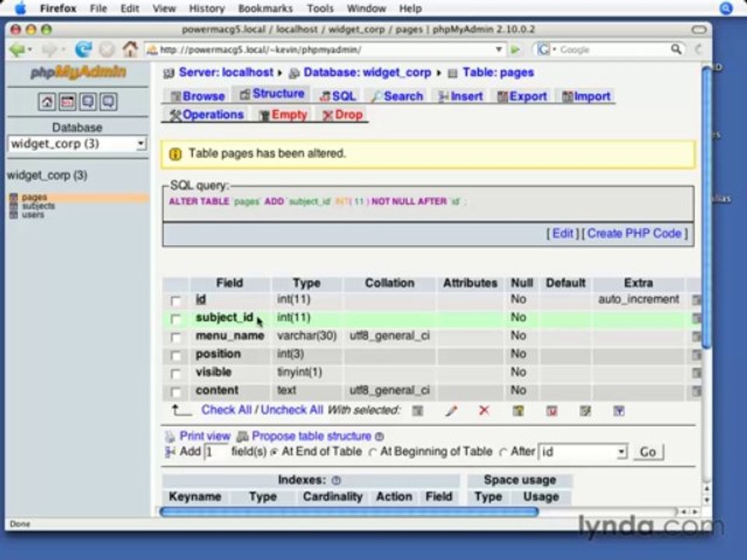Click the help icon next to Indexes
This screenshot has width=747, height=560.
click(336, 480)
